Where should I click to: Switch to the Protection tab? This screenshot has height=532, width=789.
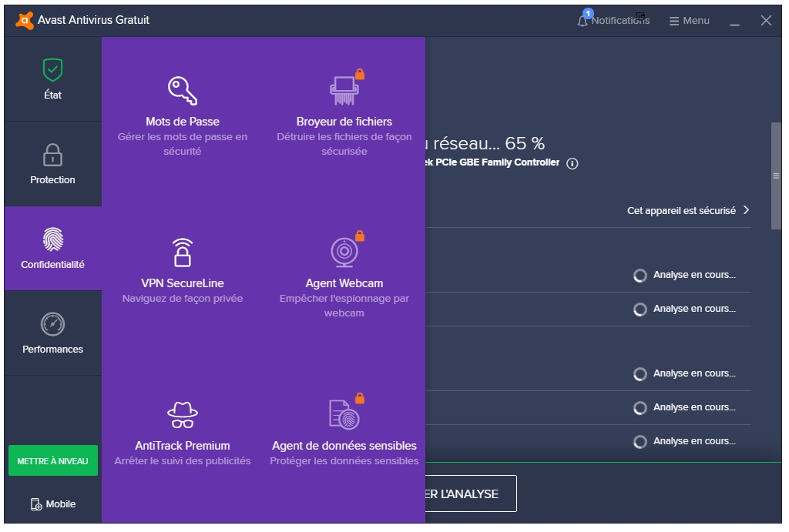tap(52, 163)
